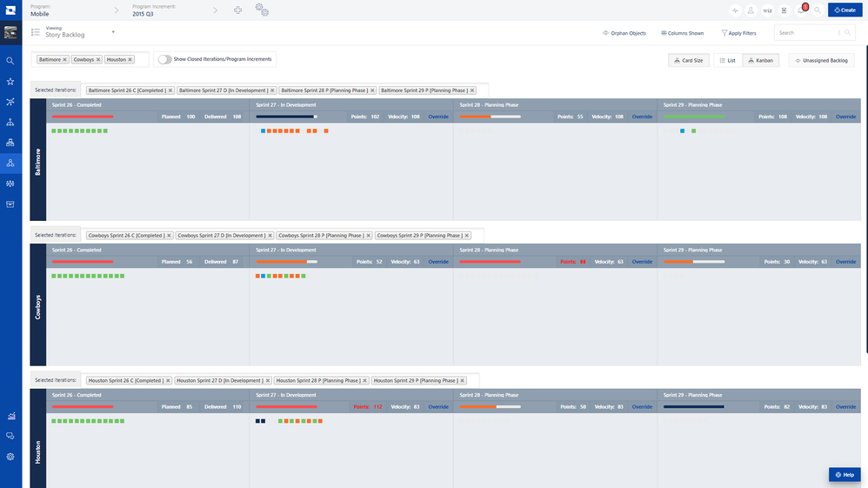Screen dimensions: 868x488
Task: Click the Cowboys swimlane label
Action: [x=37, y=304]
